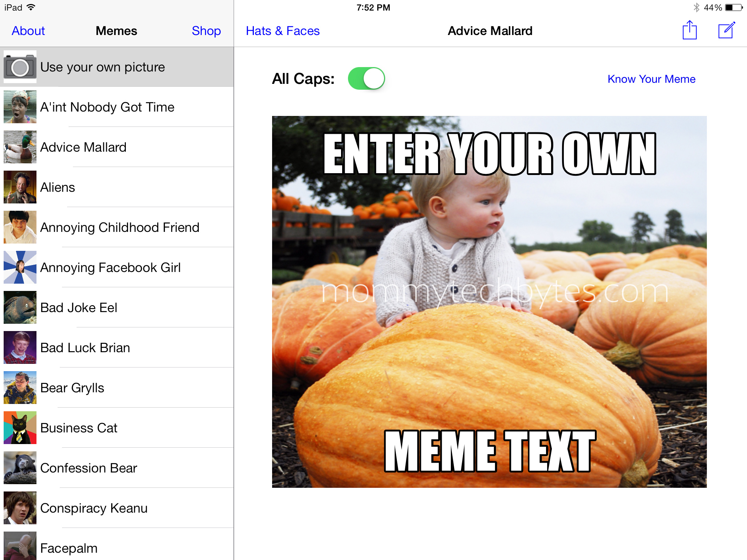The width and height of the screenshot is (747, 560).
Task: Tap the share icon button
Action: (x=689, y=31)
